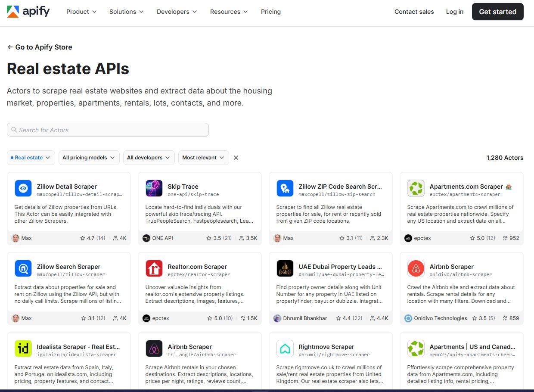Expand the All developers filter
The width and height of the screenshot is (534, 392).
tap(149, 158)
